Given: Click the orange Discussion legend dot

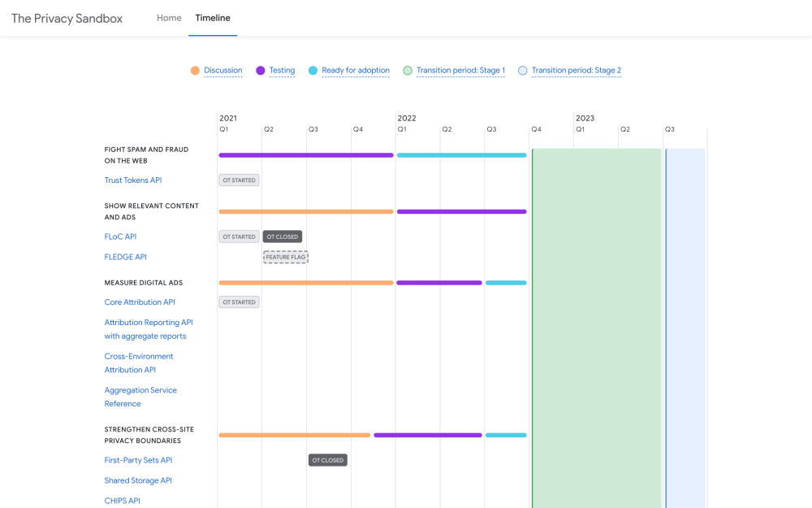Looking at the screenshot, I should [195, 71].
